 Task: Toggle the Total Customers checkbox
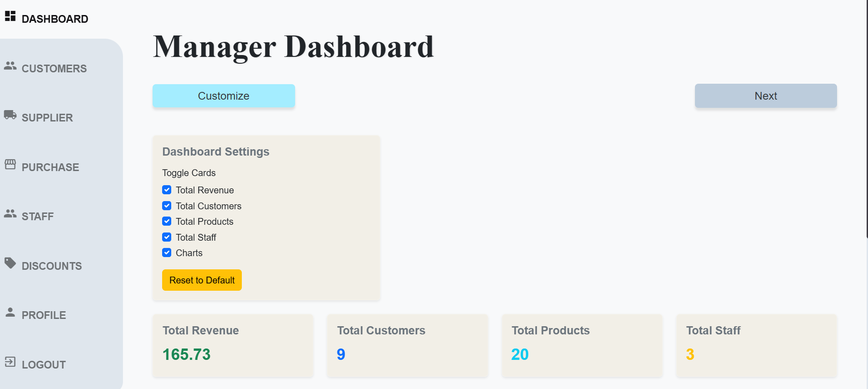tap(167, 206)
